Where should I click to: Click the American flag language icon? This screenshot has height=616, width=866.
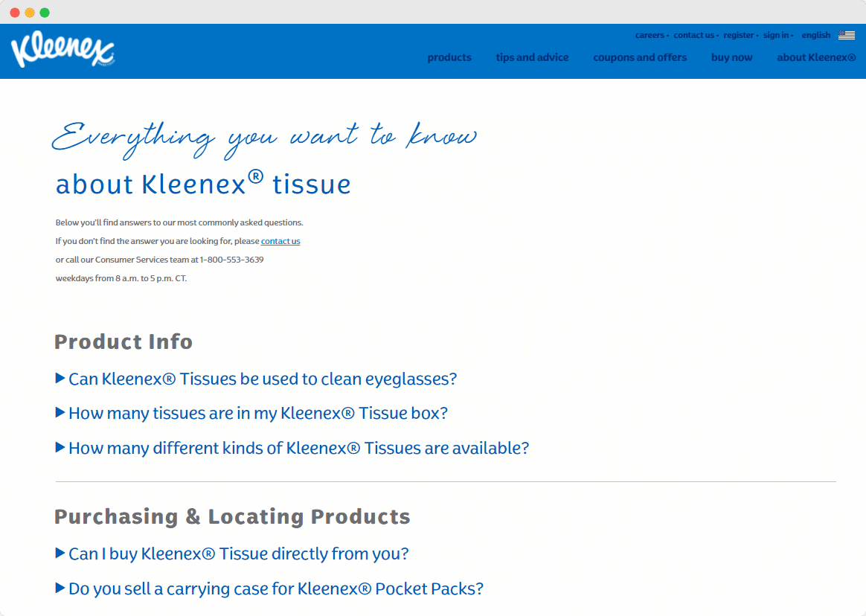[847, 33]
